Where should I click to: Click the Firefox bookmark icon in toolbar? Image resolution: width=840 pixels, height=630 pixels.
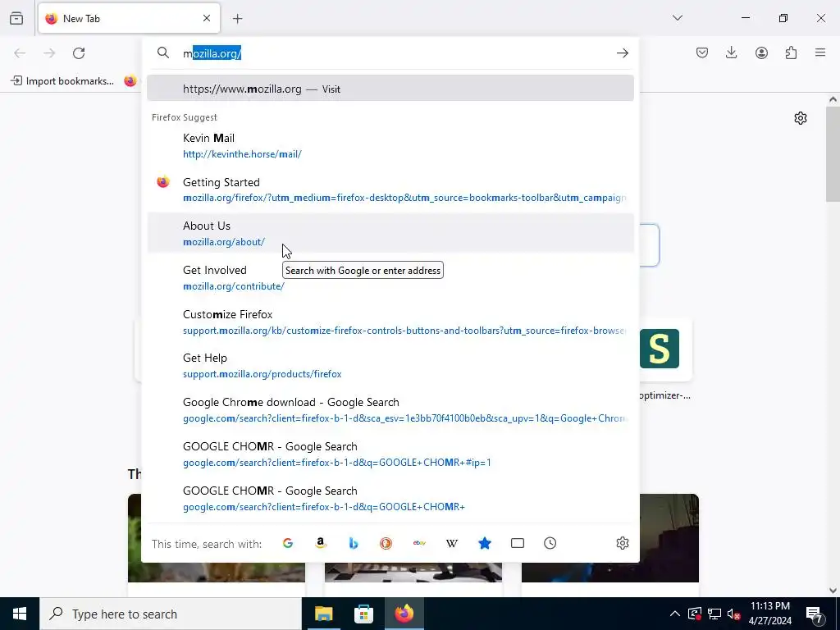(x=130, y=81)
